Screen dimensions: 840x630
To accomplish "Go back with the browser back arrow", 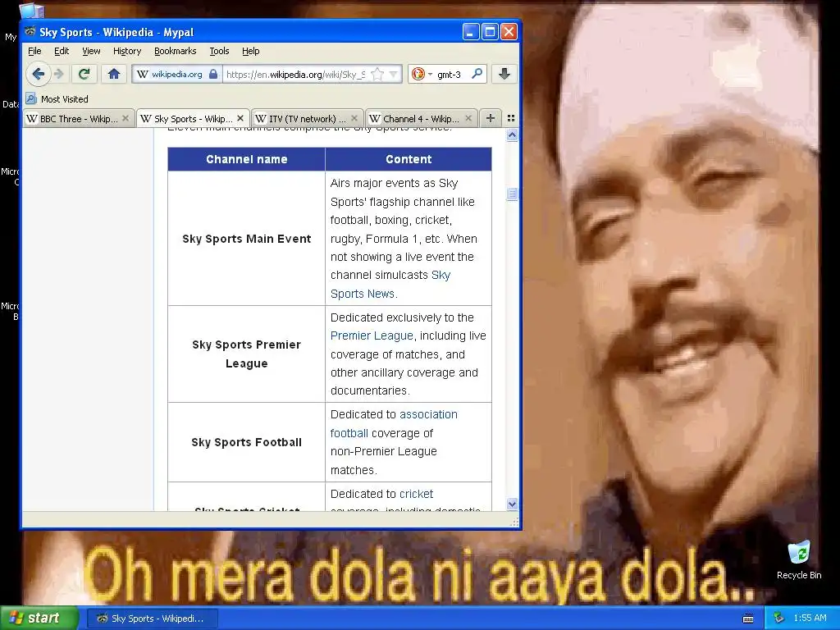I will (x=38, y=74).
